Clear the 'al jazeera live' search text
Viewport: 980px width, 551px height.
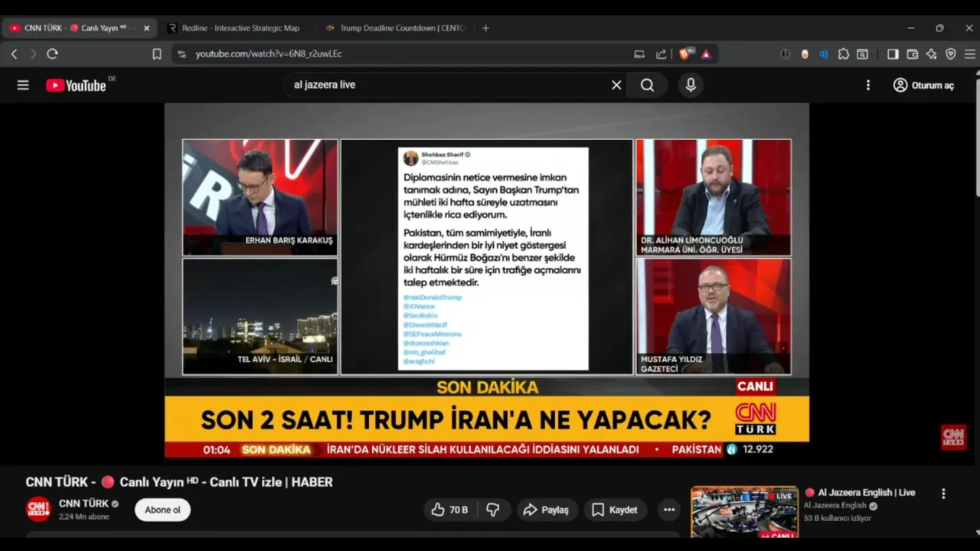click(x=616, y=85)
